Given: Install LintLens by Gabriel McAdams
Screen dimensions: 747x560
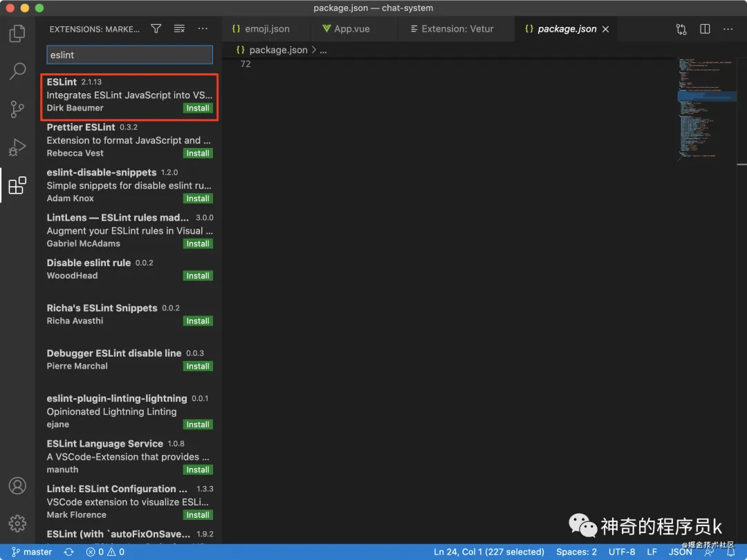Looking at the screenshot, I should [198, 244].
